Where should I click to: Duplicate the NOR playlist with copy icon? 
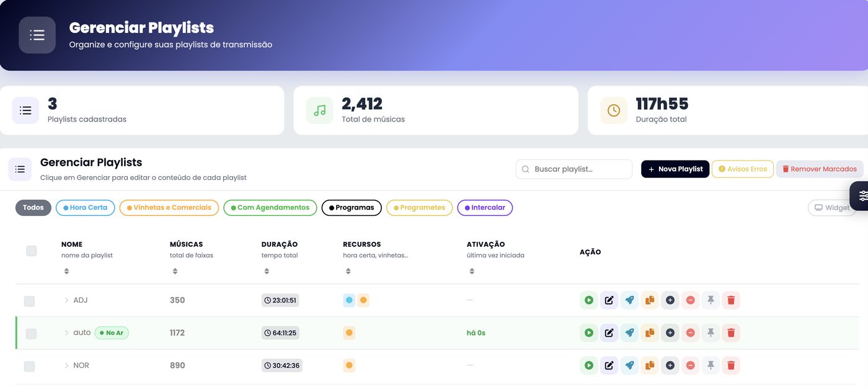[650, 365]
